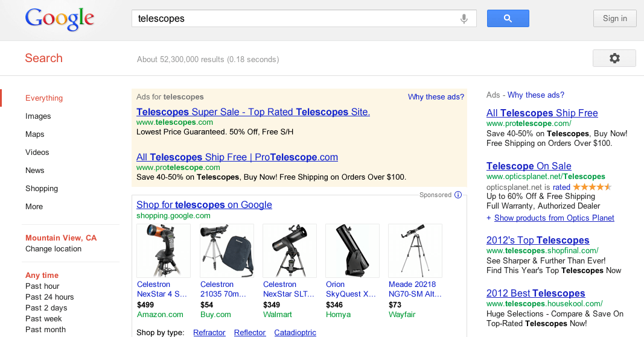This screenshot has height=337, width=644.
Task: Click Homya seller text
Action: point(339,315)
